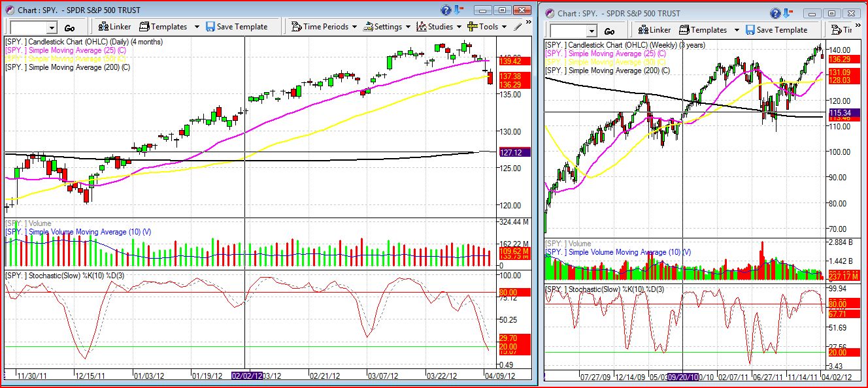The height and width of the screenshot is (388, 868).
Task: Click the blue down-arrow icon in weekly chart title bar
Action: [x=788, y=13]
